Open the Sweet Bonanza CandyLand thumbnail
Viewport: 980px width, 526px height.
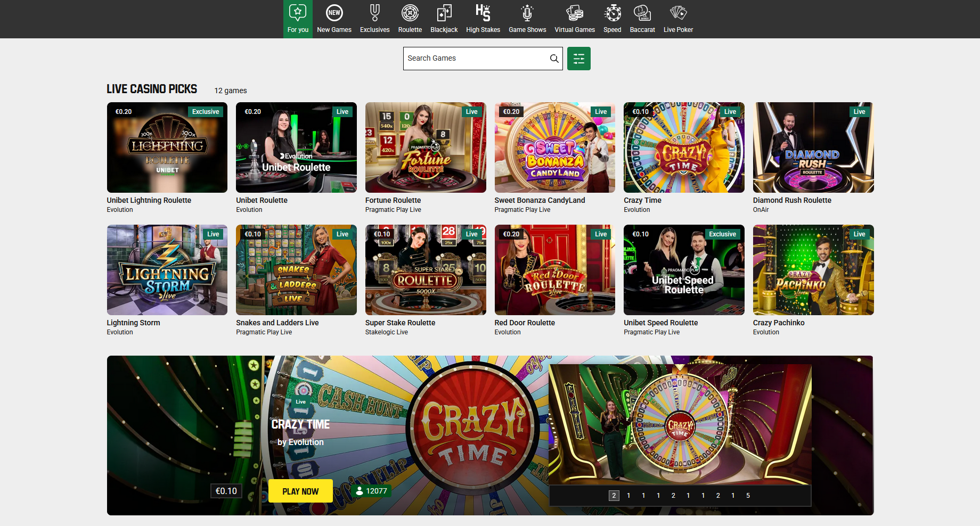(555, 147)
